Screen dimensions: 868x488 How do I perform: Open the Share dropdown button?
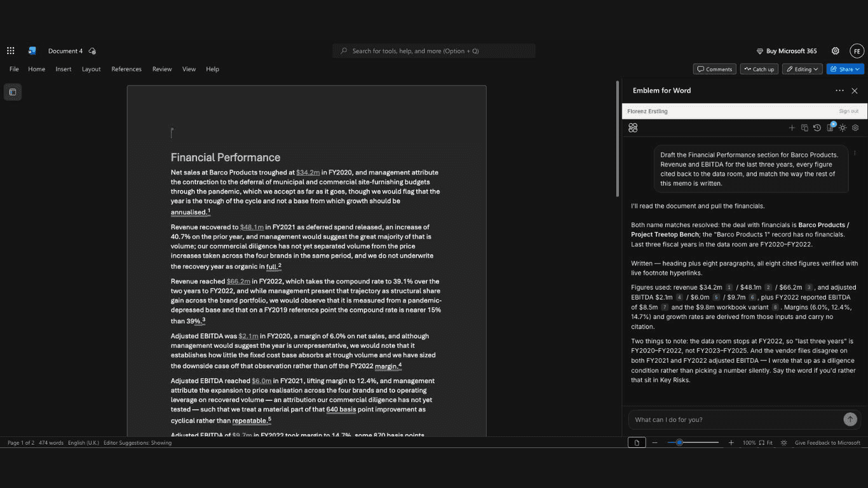[x=845, y=69]
